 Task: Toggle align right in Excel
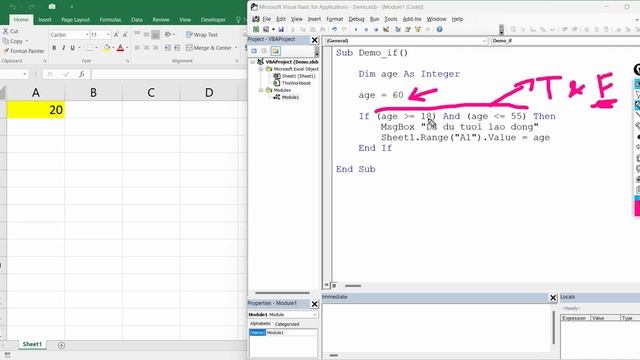pyautogui.click(x=156, y=48)
